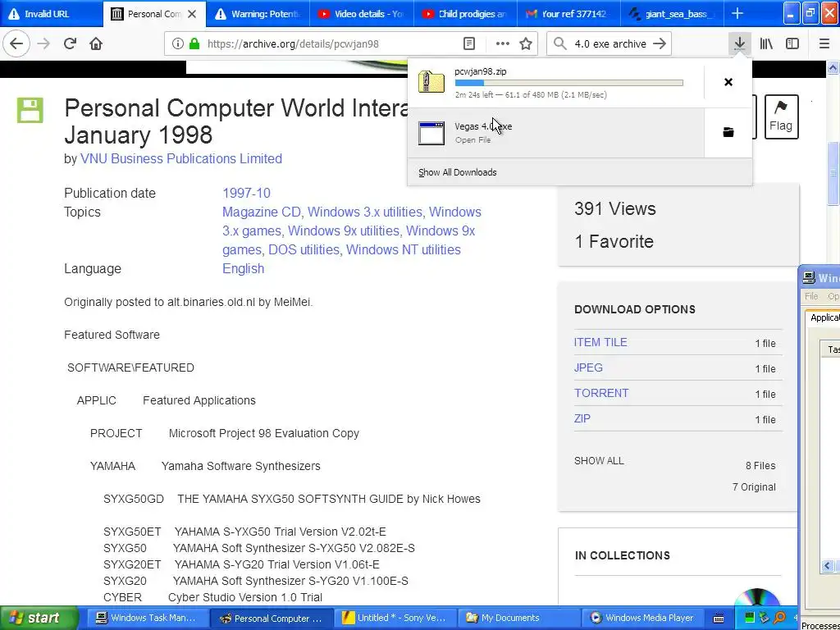Download the ITEM TILE option
Screen dimensions: 840x630
tap(600, 342)
